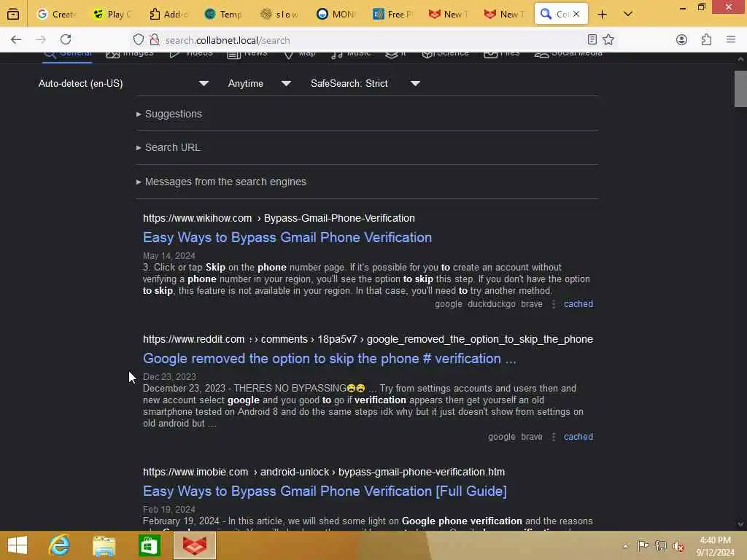Open the Windows Store taskbar icon
The image size is (747, 560).
pos(149,545)
